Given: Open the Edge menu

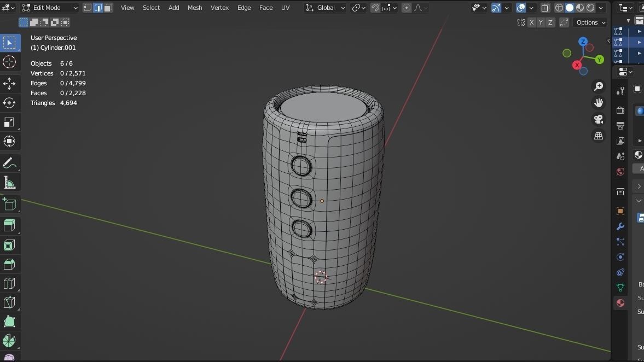Looking at the screenshot, I should click(x=244, y=8).
